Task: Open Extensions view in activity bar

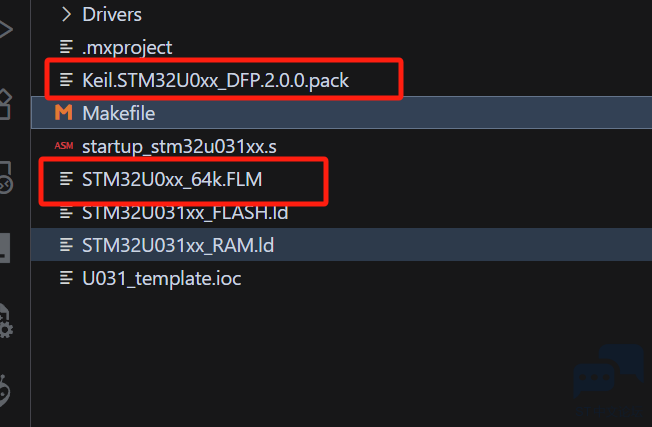Action: click(x=6, y=104)
